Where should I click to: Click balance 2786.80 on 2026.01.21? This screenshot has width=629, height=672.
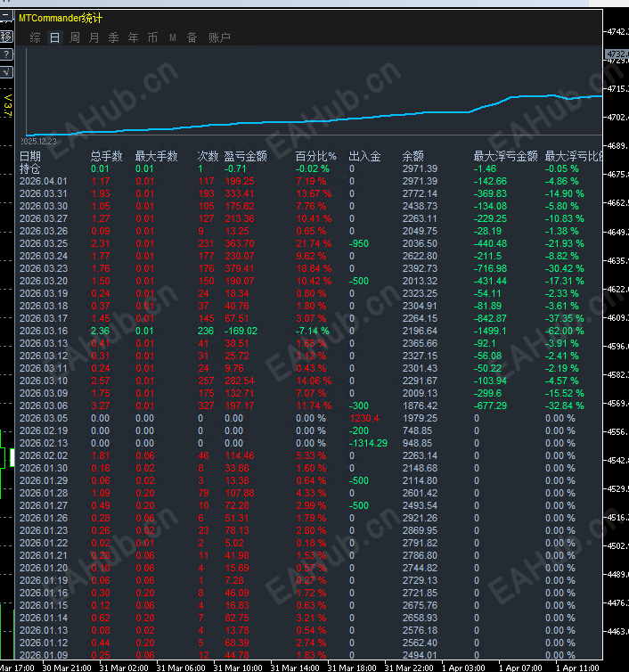[420, 555]
